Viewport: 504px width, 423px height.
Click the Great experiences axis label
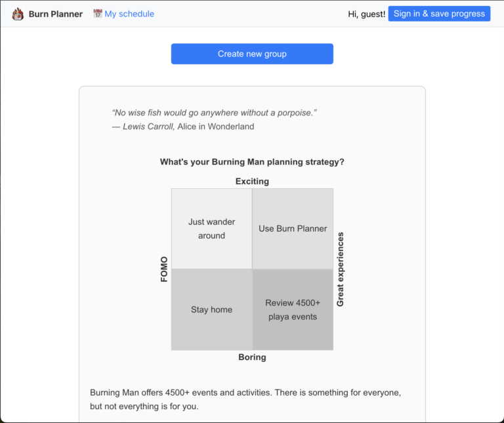[340, 270]
